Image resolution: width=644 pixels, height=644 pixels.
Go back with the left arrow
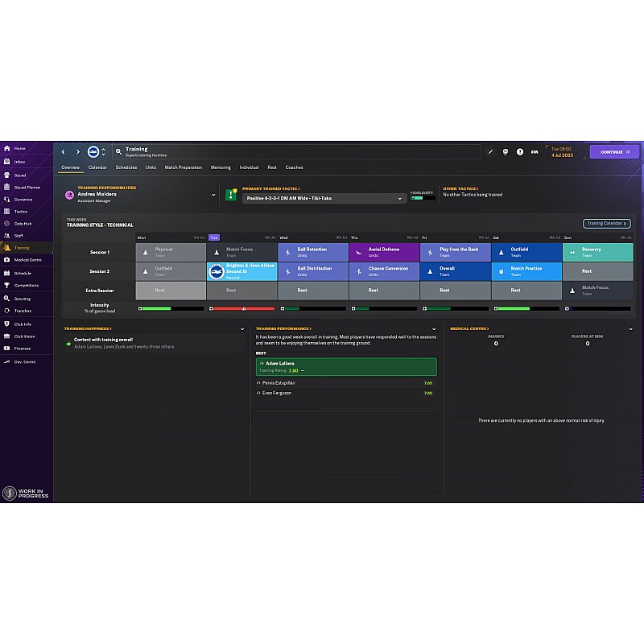click(64, 151)
